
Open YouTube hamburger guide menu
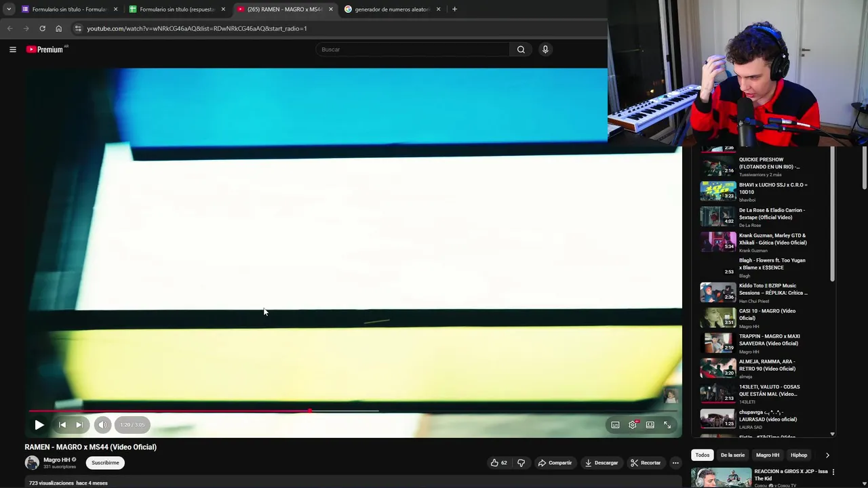click(12, 49)
